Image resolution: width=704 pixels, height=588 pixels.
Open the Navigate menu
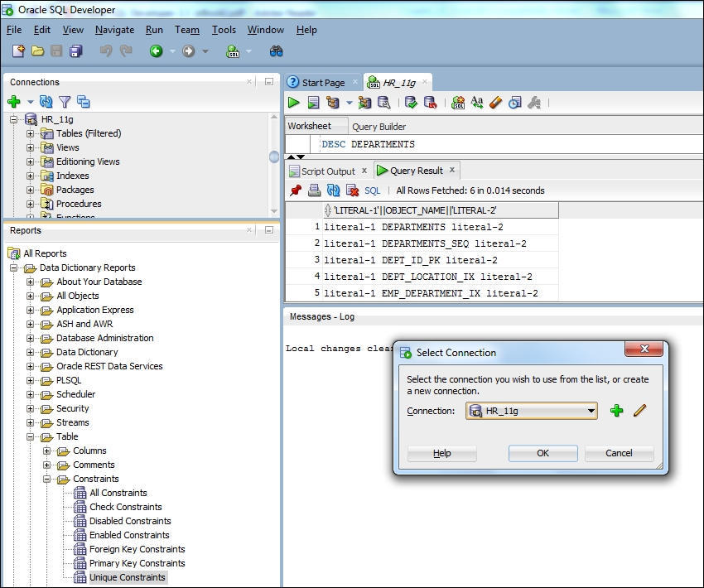pyautogui.click(x=114, y=30)
